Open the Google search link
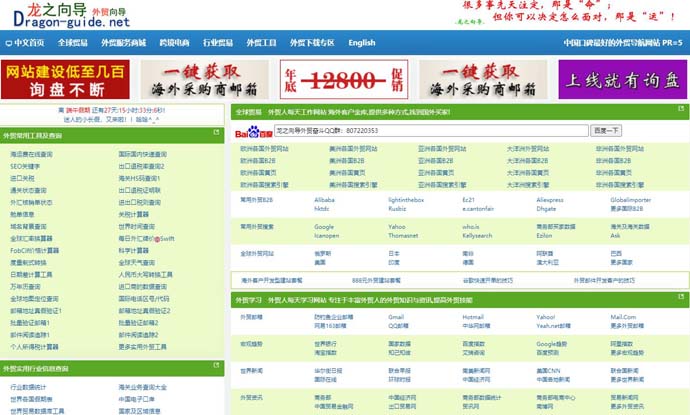This screenshot has width=690, height=415. 324,227
